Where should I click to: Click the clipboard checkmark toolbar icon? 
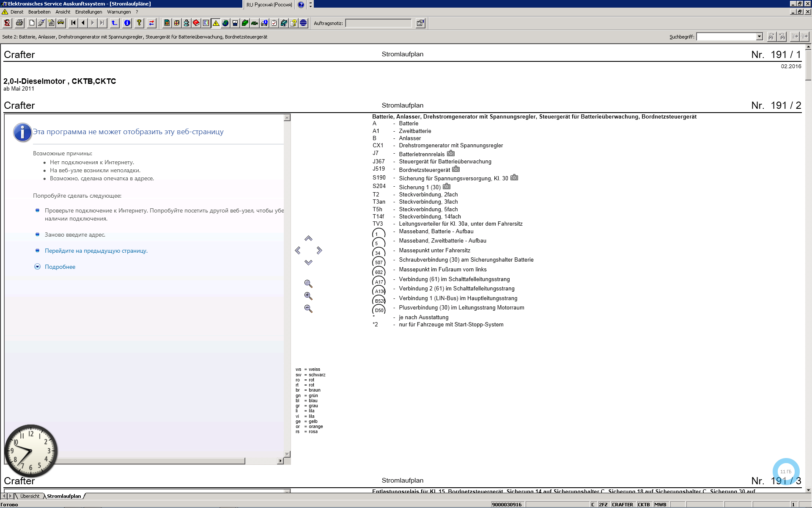[x=274, y=23]
